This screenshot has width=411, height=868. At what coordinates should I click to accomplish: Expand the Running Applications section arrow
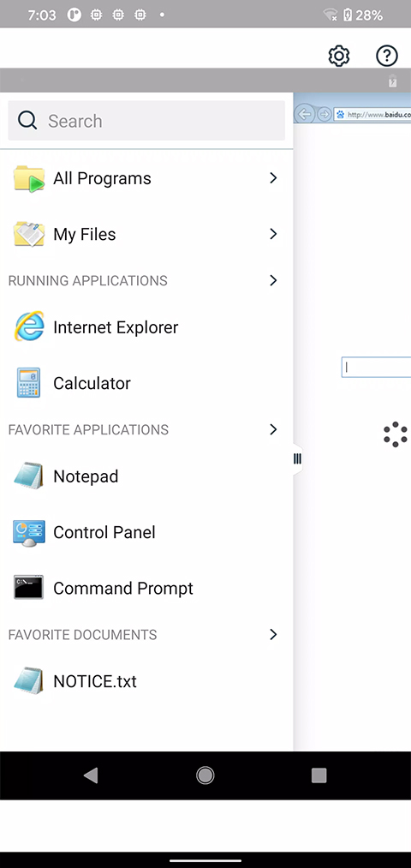pos(272,281)
